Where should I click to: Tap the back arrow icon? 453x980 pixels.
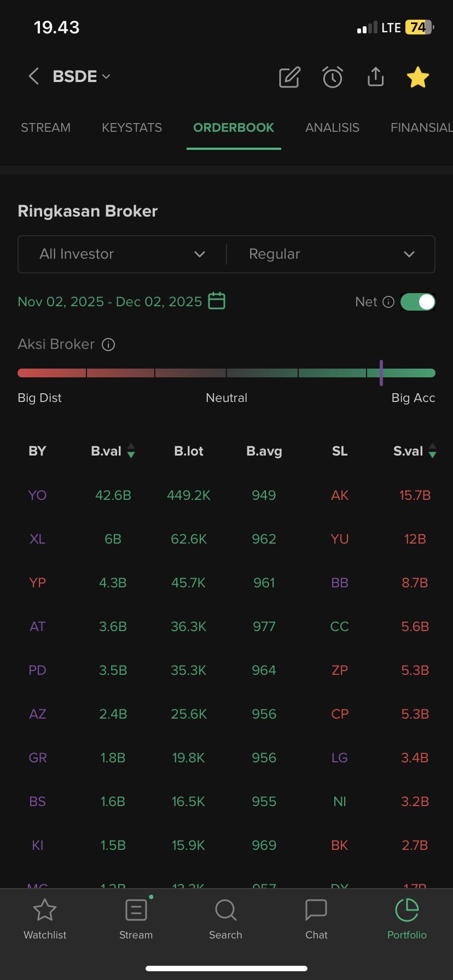[x=33, y=77]
